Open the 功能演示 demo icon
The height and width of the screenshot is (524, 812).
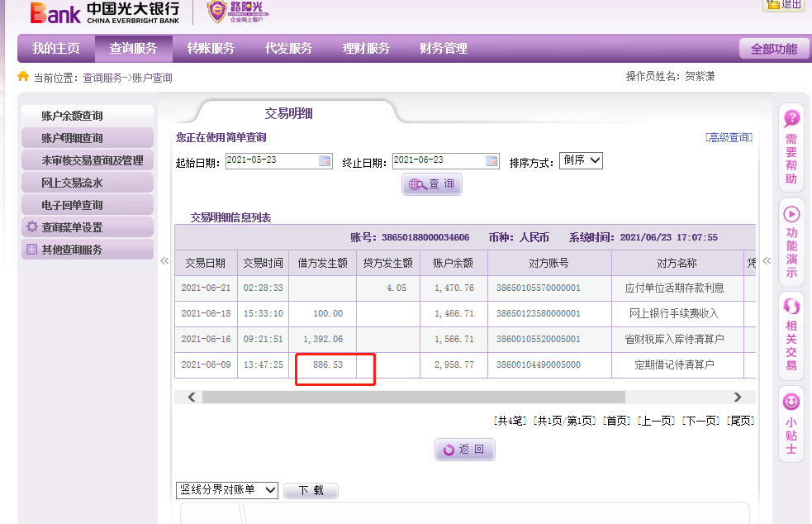791,214
